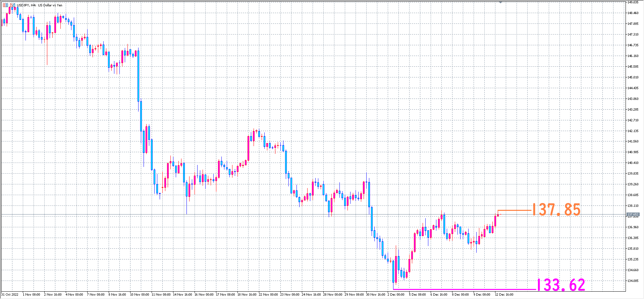Click the gray chart shift triangle marker
The height and width of the screenshot is (299, 644).
[x=500, y=2]
